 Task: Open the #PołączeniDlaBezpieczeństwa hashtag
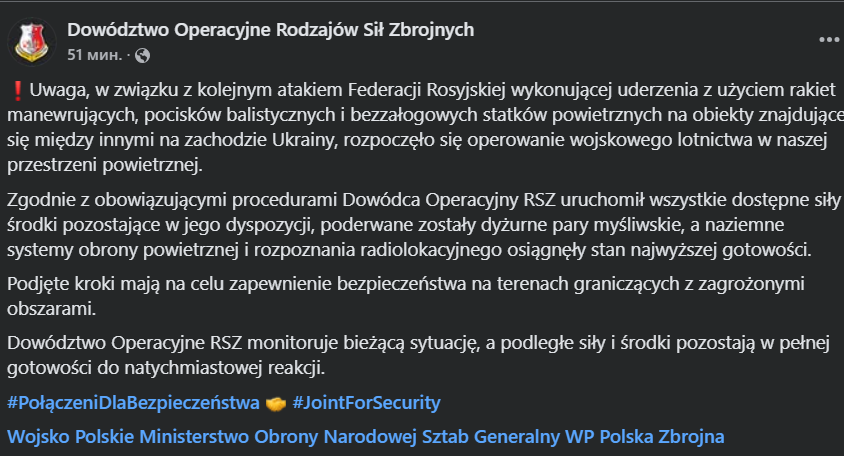[132, 403]
